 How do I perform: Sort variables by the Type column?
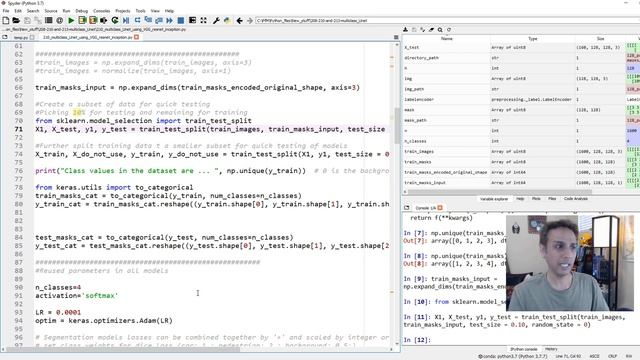click(533, 38)
